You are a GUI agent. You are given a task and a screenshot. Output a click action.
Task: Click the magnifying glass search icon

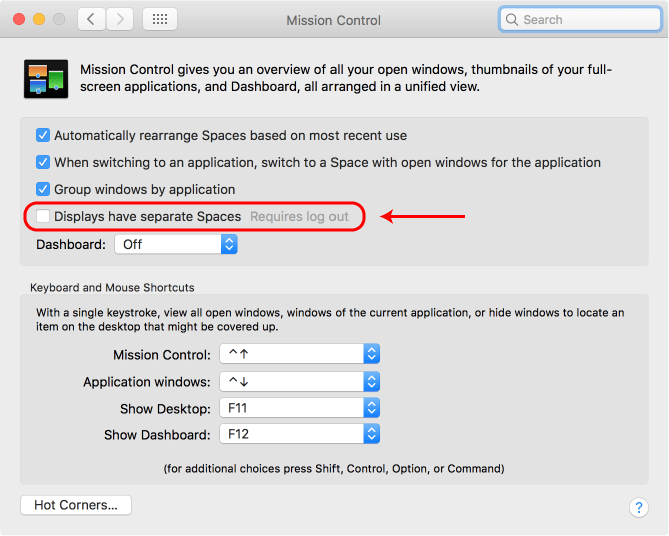coord(512,20)
